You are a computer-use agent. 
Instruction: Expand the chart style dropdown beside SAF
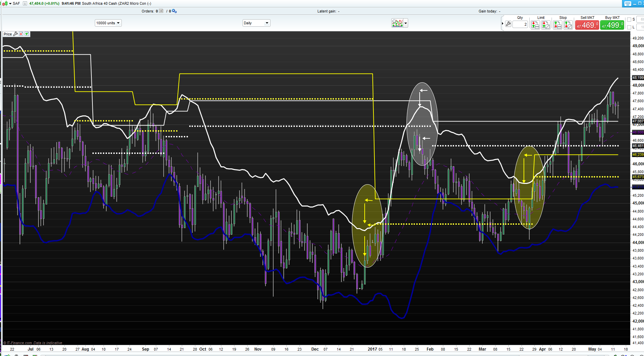point(10,3)
